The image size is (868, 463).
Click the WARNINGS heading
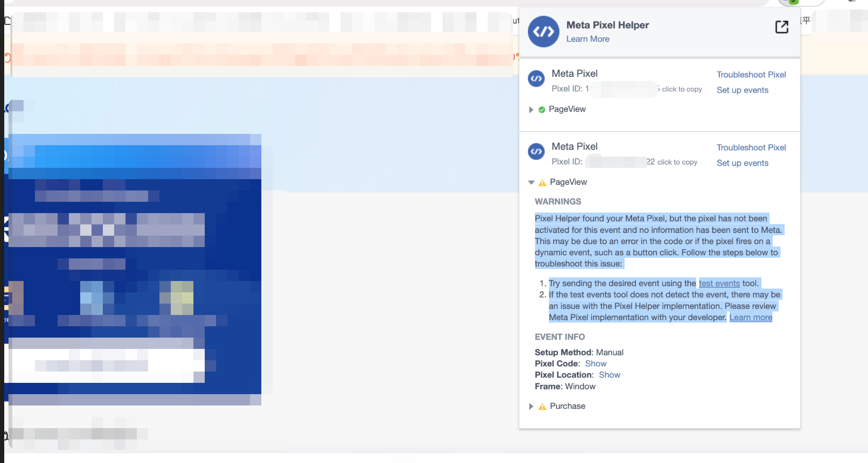tap(558, 202)
